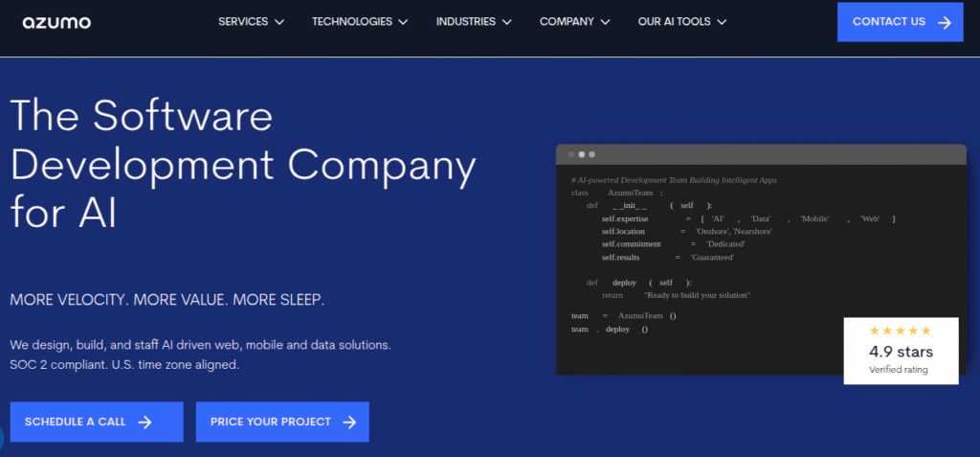Image resolution: width=980 pixels, height=457 pixels.
Task: Click the five gold stars rating icons
Action: click(x=900, y=331)
